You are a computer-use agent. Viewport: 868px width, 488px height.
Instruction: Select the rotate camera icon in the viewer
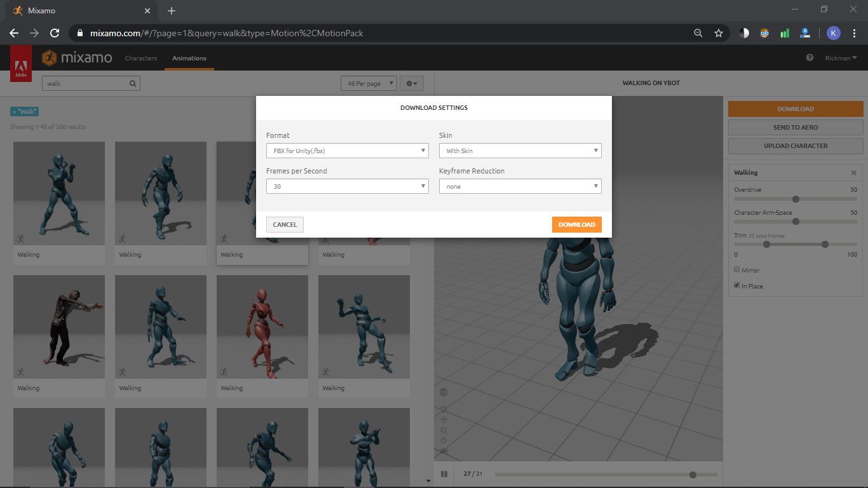[444, 409]
